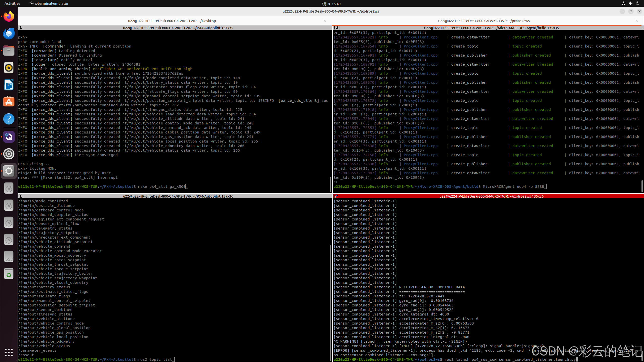Click the volume icon in the top bar
The image size is (644, 362).
point(630,3)
